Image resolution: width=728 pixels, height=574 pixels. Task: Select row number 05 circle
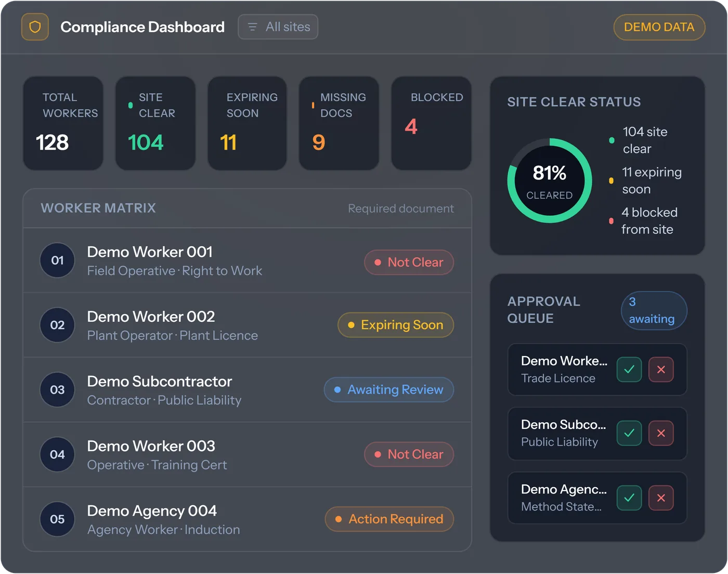(57, 519)
